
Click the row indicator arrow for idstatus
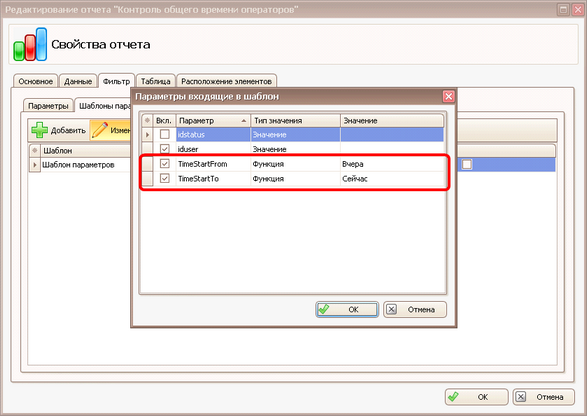click(147, 134)
